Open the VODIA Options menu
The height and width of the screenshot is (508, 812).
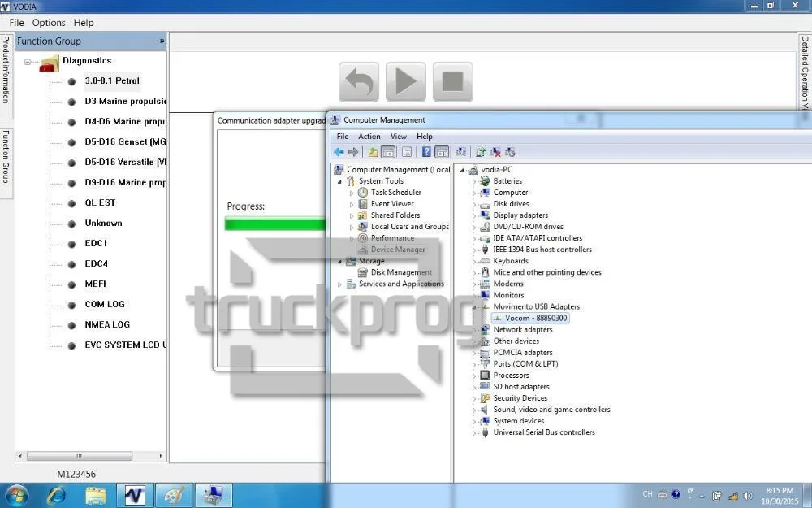[49, 23]
